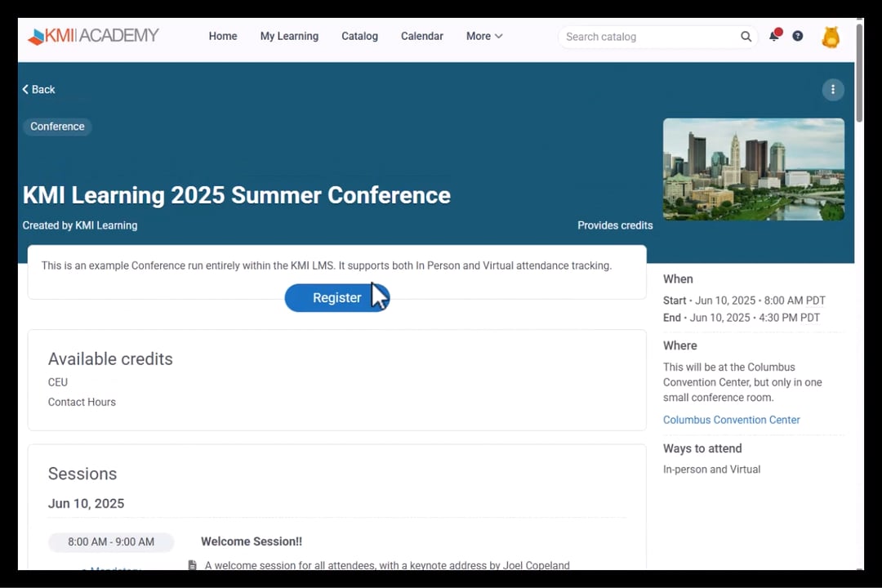Click the Ways to attend heading
882x588 pixels.
(x=702, y=448)
